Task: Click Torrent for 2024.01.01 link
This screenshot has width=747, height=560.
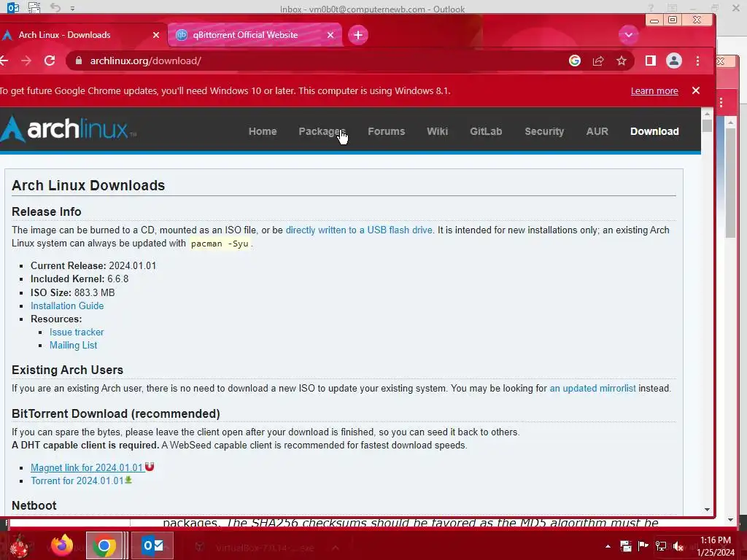Action: click(77, 481)
